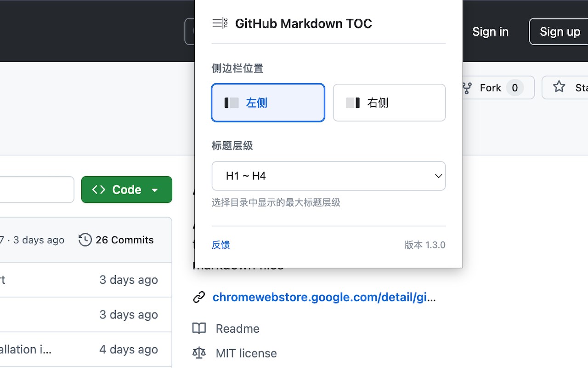Click the fork count badge 0
Image resolution: width=588 pixels, height=368 pixels.
tap(514, 87)
